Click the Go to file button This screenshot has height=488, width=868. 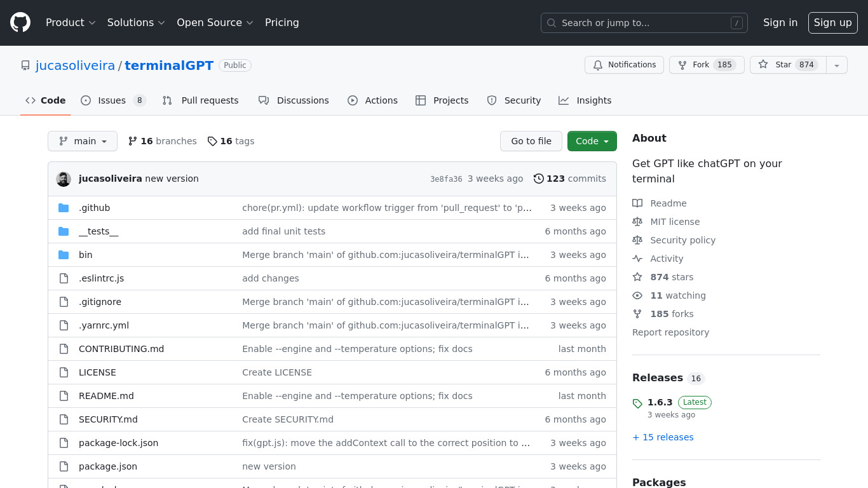click(x=531, y=141)
